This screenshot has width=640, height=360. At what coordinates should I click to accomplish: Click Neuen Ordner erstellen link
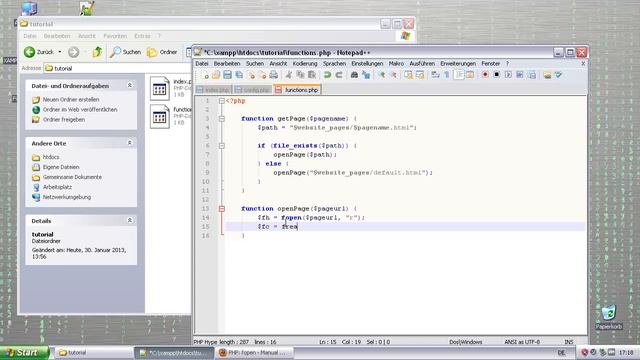[71, 100]
